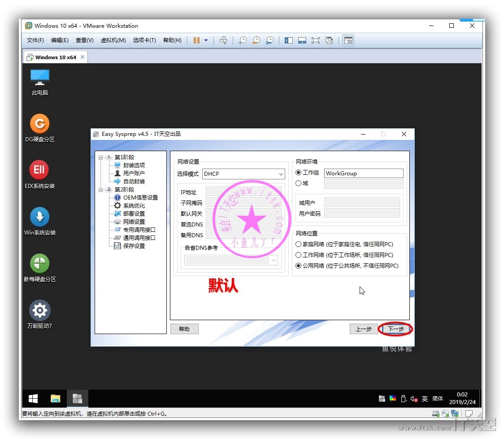This screenshot has height=439, width=504.
Task: Open the 帮助(H) menu
Action: click(172, 40)
